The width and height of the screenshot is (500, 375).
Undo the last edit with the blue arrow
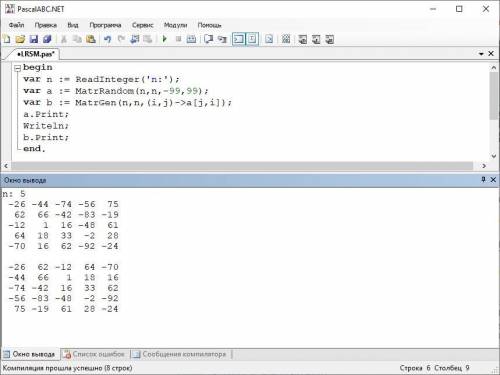point(107,39)
